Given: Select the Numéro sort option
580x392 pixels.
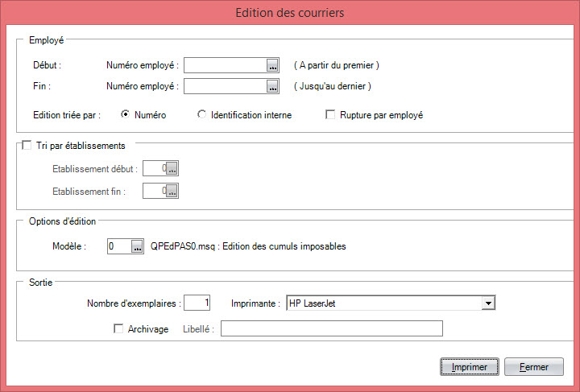Looking at the screenshot, I should point(126,114).
